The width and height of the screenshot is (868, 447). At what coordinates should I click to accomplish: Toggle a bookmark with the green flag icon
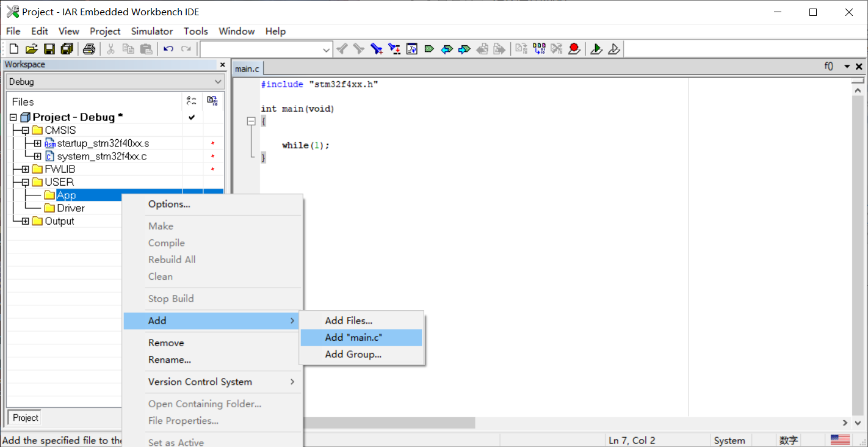[x=429, y=49]
